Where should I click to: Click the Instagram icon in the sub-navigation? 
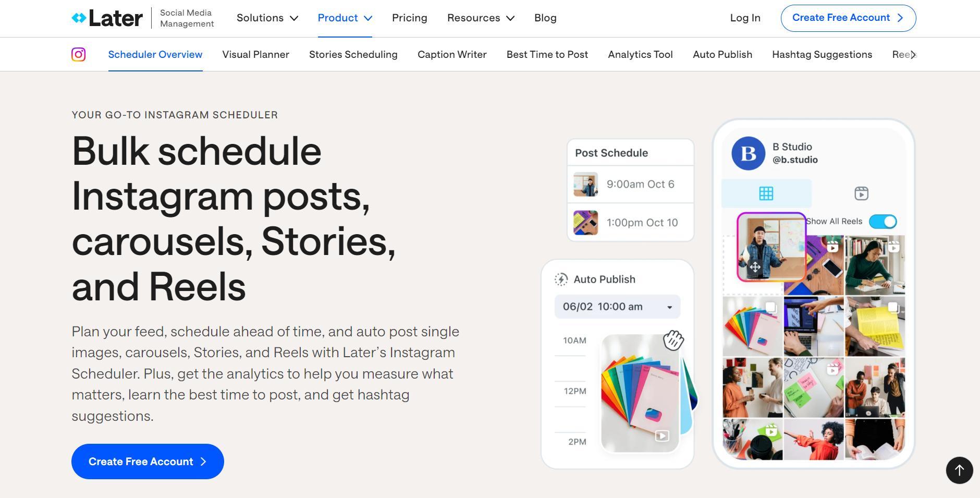(79, 54)
